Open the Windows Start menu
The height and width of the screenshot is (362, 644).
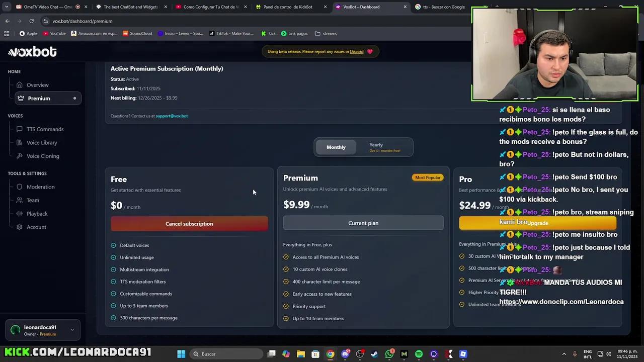click(x=181, y=354)
